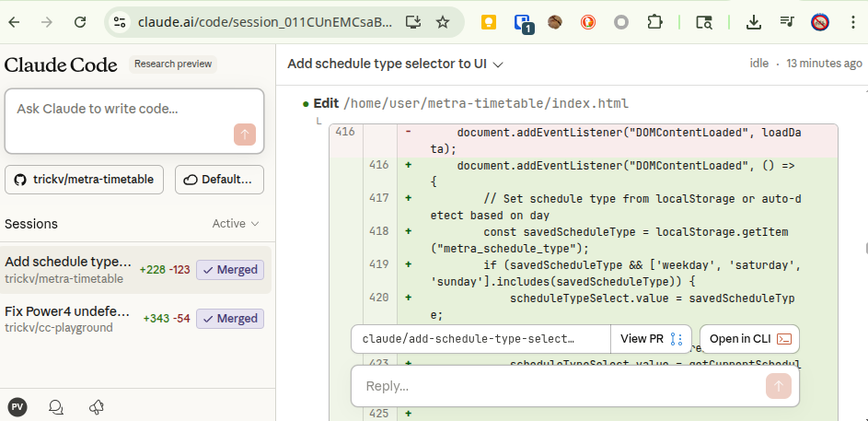The width and height of the screenshot is (868, 421).
Task: Click the Open in CLI button
Action: pyautogui.click(x=749, y=339)
